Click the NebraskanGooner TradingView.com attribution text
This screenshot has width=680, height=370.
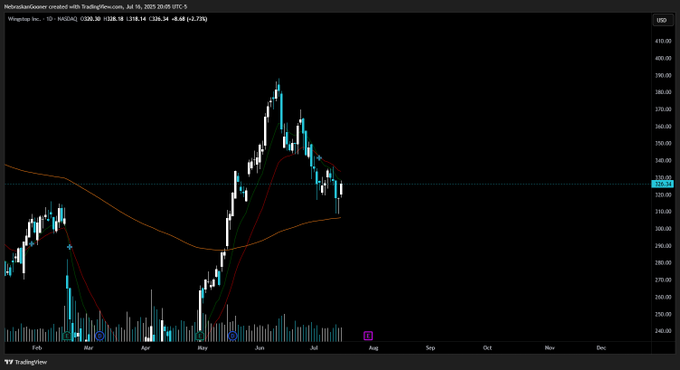pyautogui.click(x=95, y=7)
